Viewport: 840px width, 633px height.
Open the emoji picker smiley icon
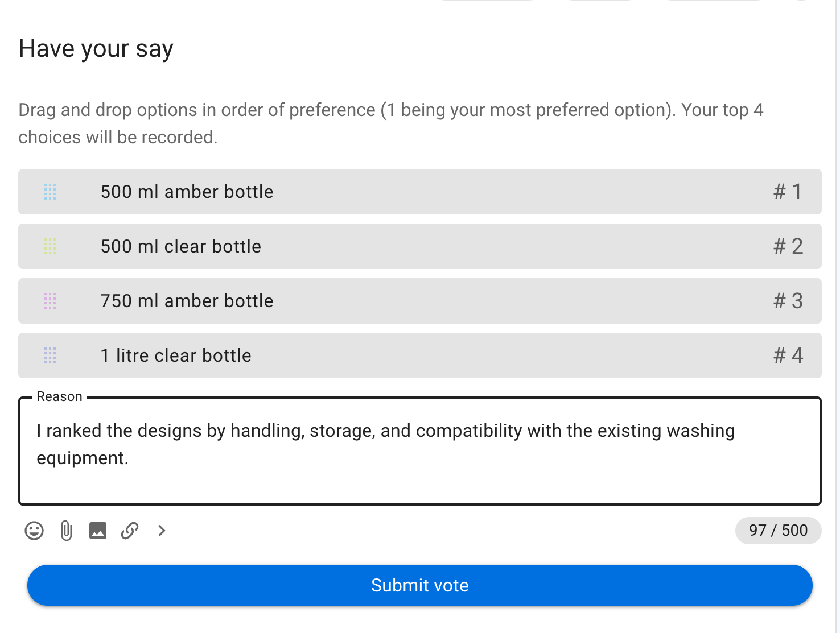[x=34, y=531]
